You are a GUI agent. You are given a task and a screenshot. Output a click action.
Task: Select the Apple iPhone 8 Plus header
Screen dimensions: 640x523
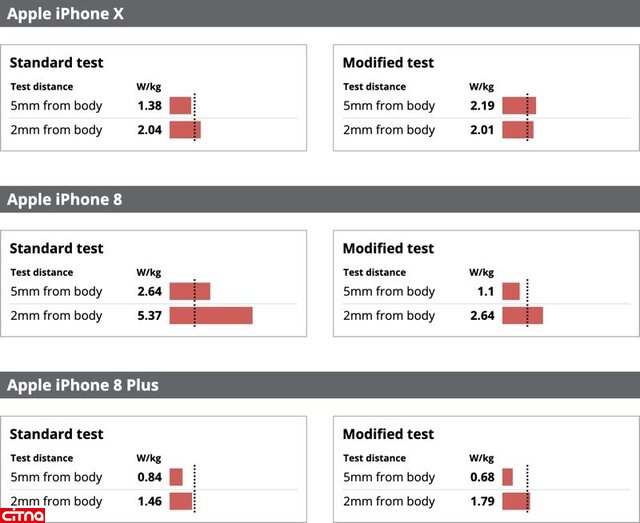83,385
